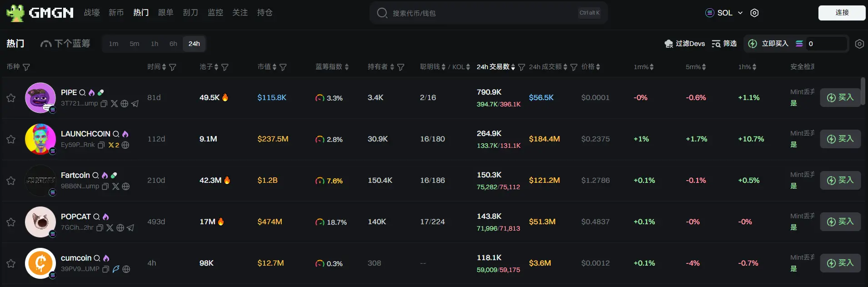Open the settings icon beside SOL selector
The height and width of the screenshot is (287, 868).
click(754, 13)
